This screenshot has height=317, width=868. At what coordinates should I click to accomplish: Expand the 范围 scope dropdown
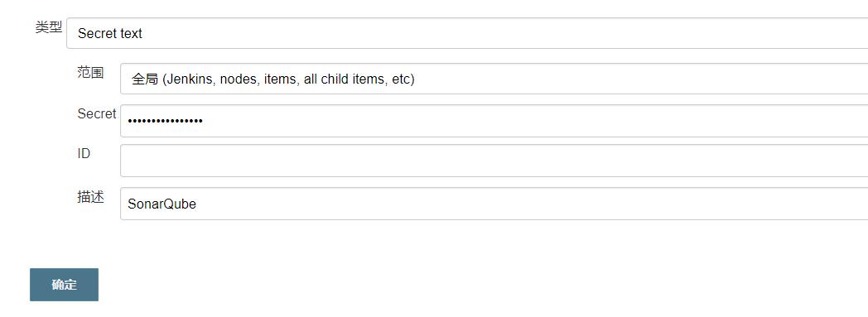[494, 79]
